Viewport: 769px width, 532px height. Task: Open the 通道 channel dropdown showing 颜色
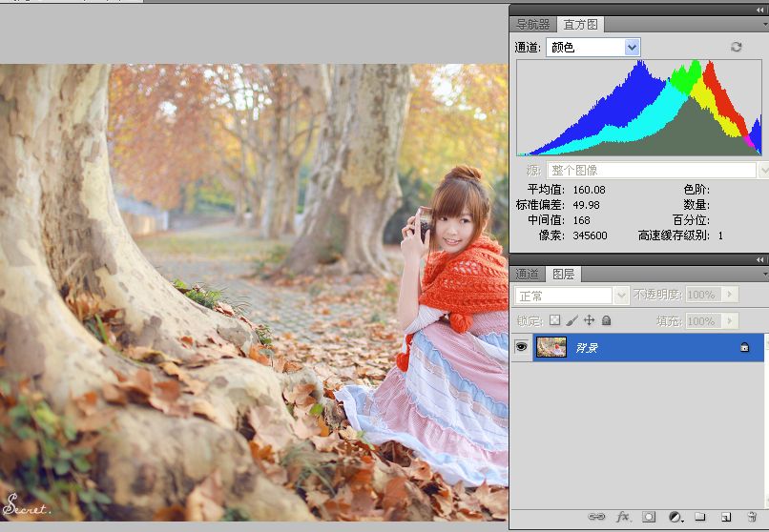(x=632, y=47)
